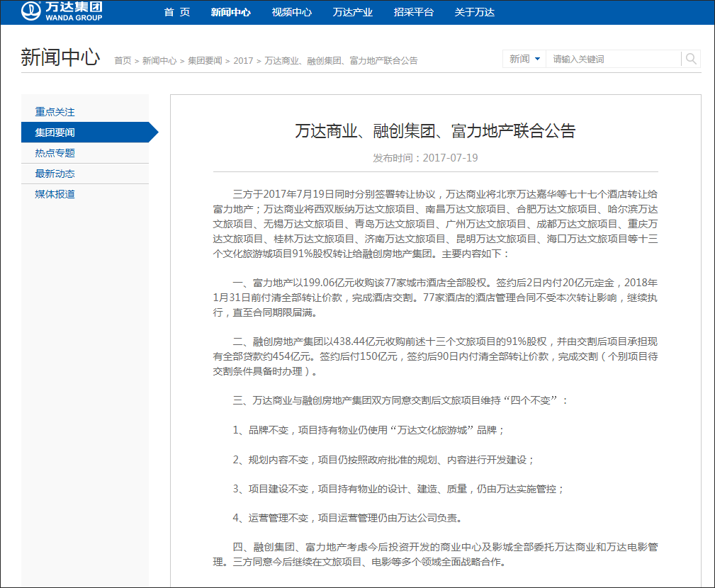Image resolution: width=715 pixels, height=588 pixels.
Task: Open the 新闻 search category dropdown
Action: click(x=524, y=59)
